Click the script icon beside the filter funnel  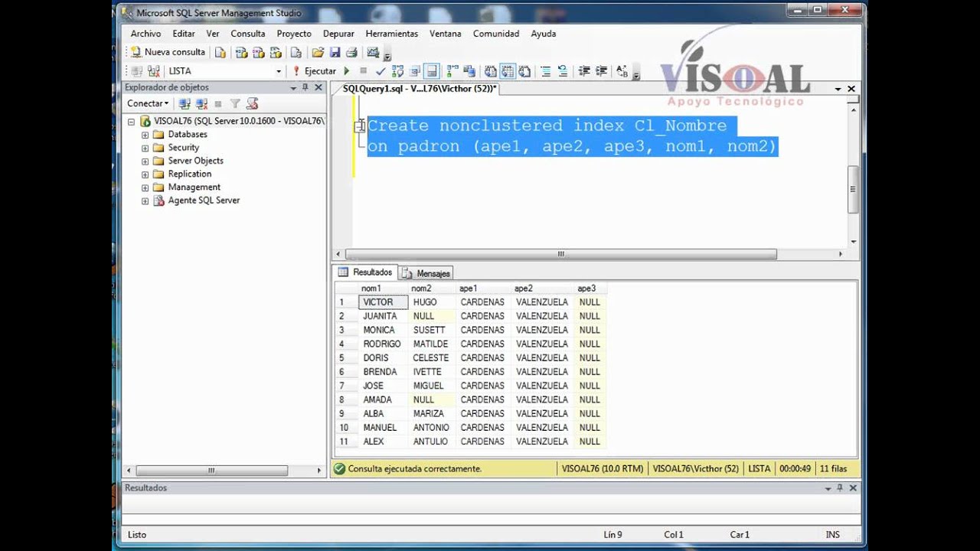(x=252, y=103)
